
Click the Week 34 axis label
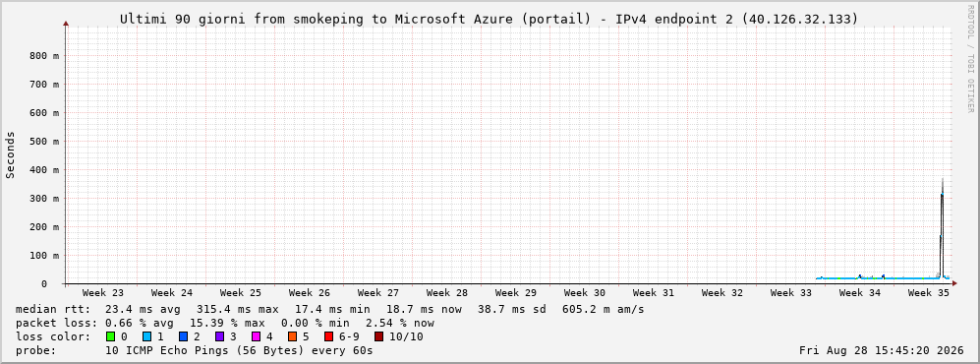[859, 293]
